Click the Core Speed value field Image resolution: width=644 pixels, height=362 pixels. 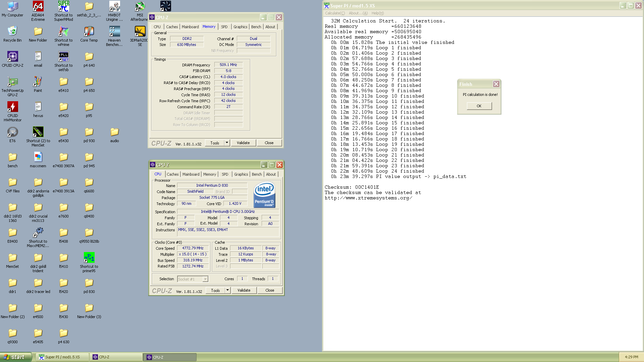(193, 248)
